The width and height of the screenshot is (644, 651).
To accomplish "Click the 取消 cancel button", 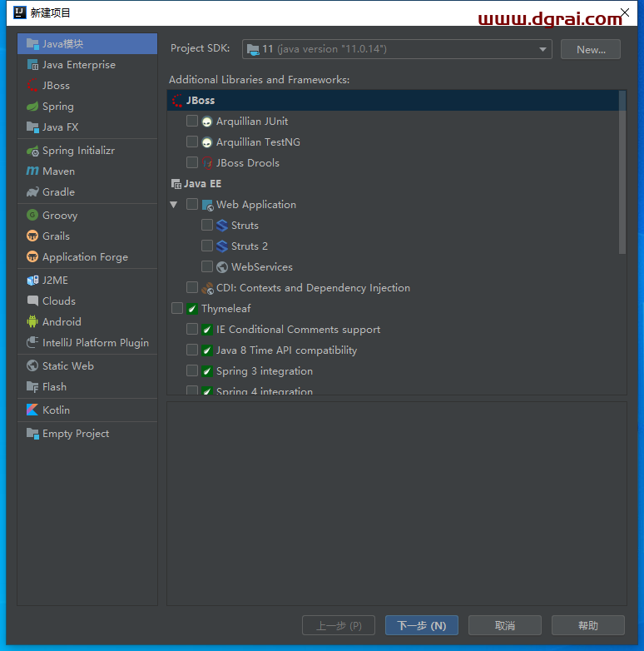I will pyautogui.click(x=505, y=625).
